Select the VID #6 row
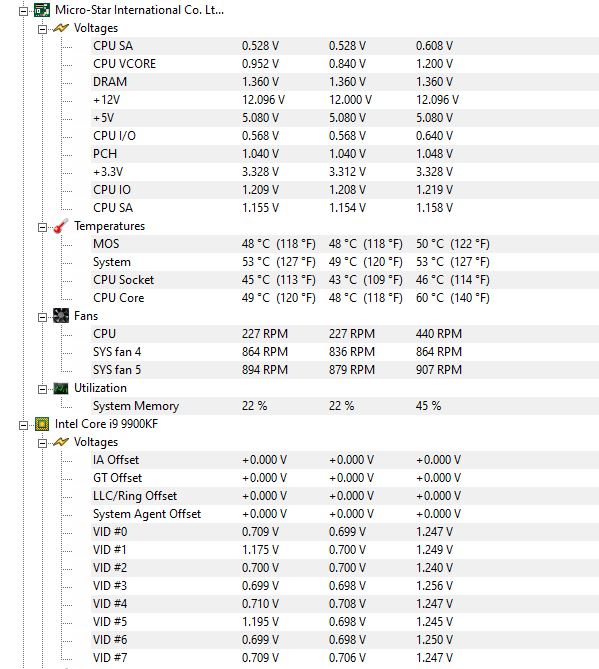 click(x=345, y=640)
